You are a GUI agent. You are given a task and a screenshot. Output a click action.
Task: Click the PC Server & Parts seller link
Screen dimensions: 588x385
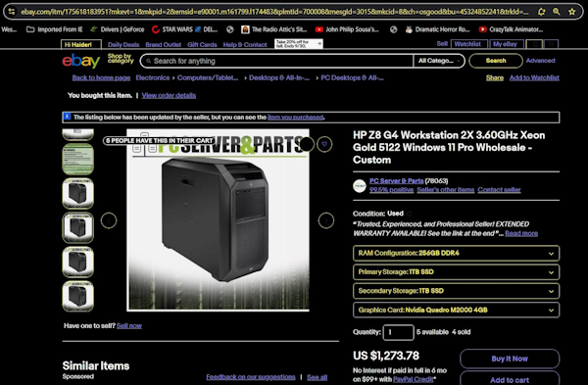tap(396, 180)
